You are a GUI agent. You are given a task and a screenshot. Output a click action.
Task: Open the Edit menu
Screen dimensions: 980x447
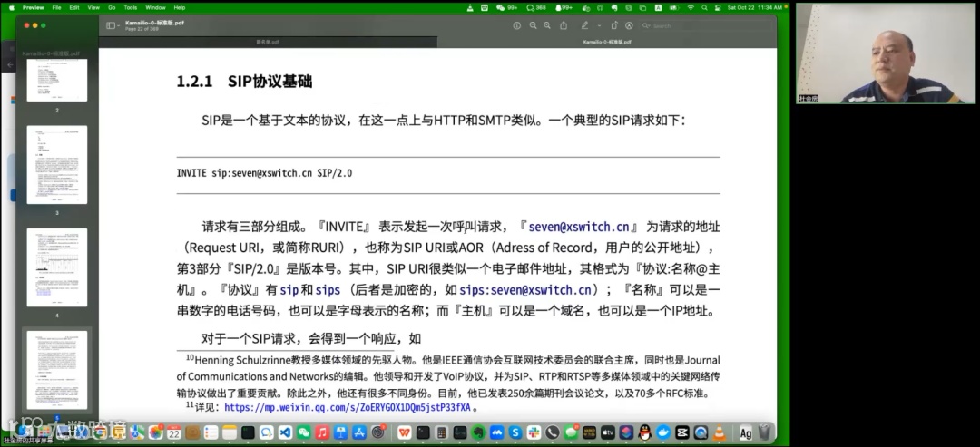pos(74,7)
